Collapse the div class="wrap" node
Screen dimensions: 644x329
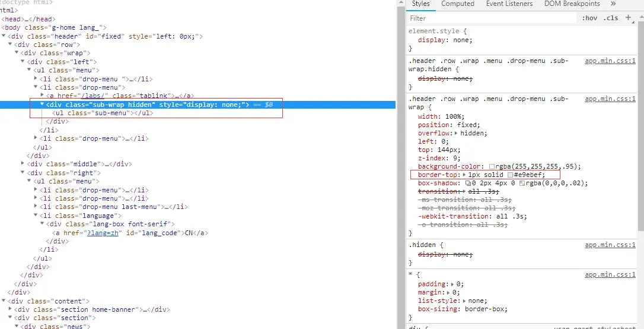point(17,53)
